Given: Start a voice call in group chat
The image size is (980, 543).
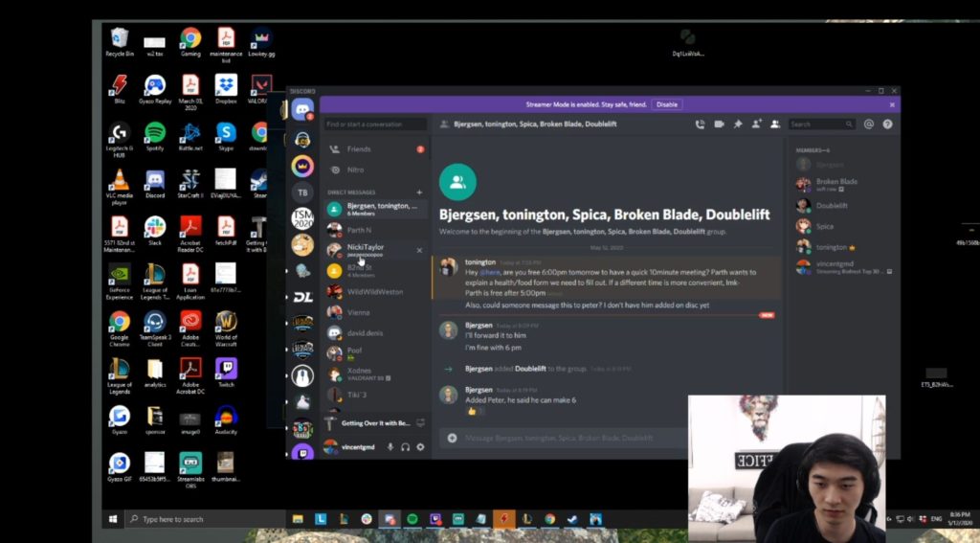Looking at the screenshot, I should pyautogui.click(x=700, y=124).
